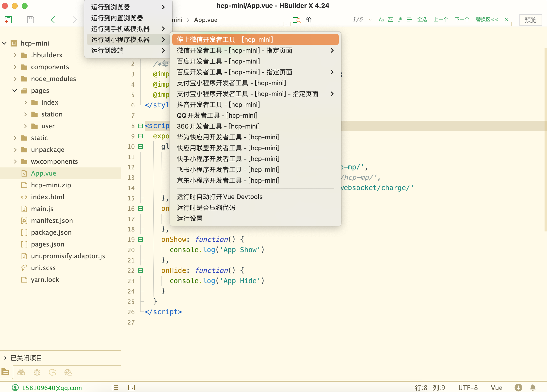Image resolution: width=547 pixels, height=392 pixels.
Task: Open index.html in project tree
Action: tap(48, 197)
